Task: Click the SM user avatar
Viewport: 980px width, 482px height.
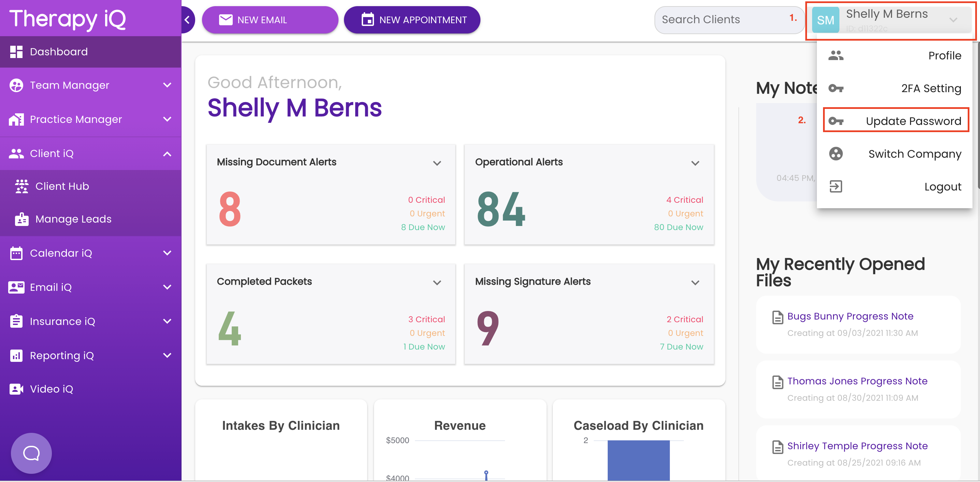Action: pos(825,20)
